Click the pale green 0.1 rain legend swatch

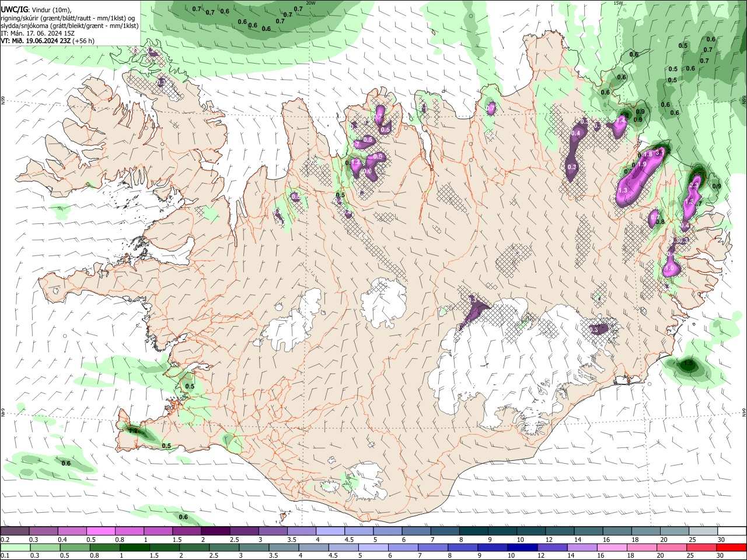tap(15, 547)
